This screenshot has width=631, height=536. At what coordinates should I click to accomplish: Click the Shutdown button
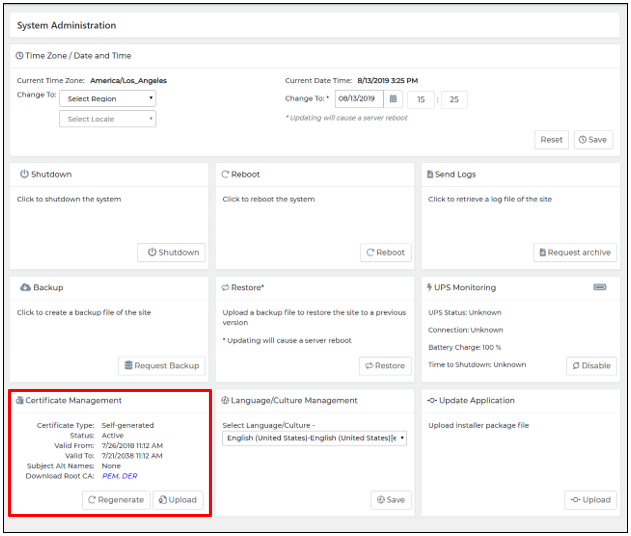point(172,252)
